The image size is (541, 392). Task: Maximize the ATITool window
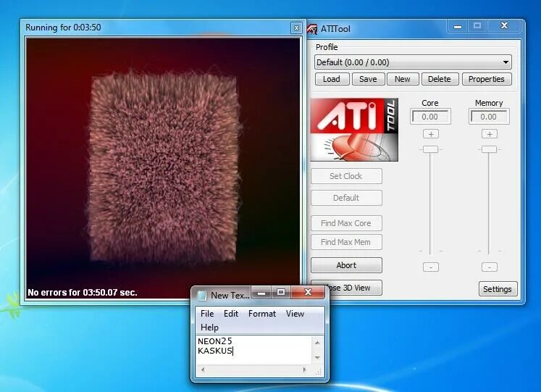(x=477, y=26)
